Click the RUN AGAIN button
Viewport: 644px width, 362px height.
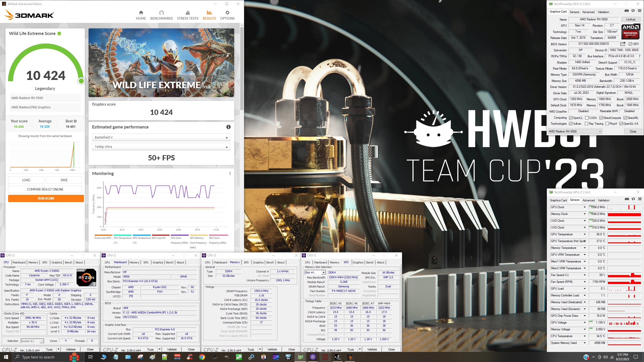coord(46,198)
